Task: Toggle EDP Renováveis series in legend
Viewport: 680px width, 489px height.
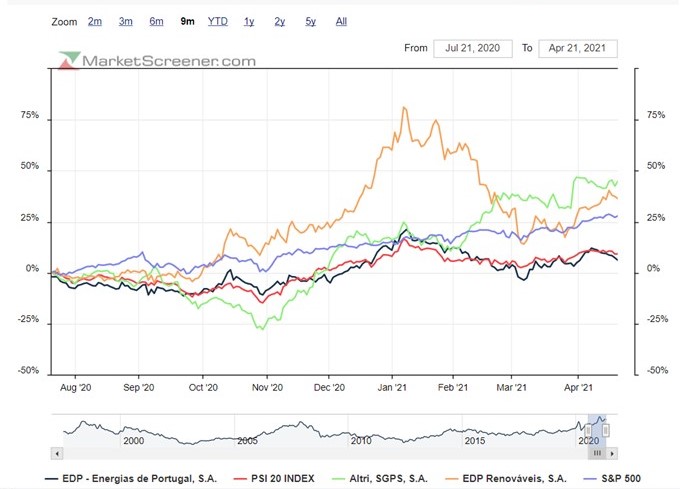Action: [506, 479]
